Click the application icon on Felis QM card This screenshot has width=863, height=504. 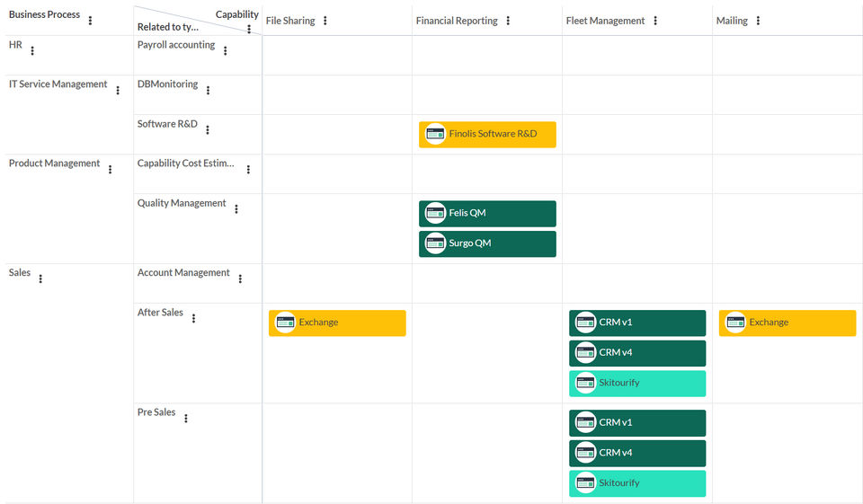(x=435, y=213)
